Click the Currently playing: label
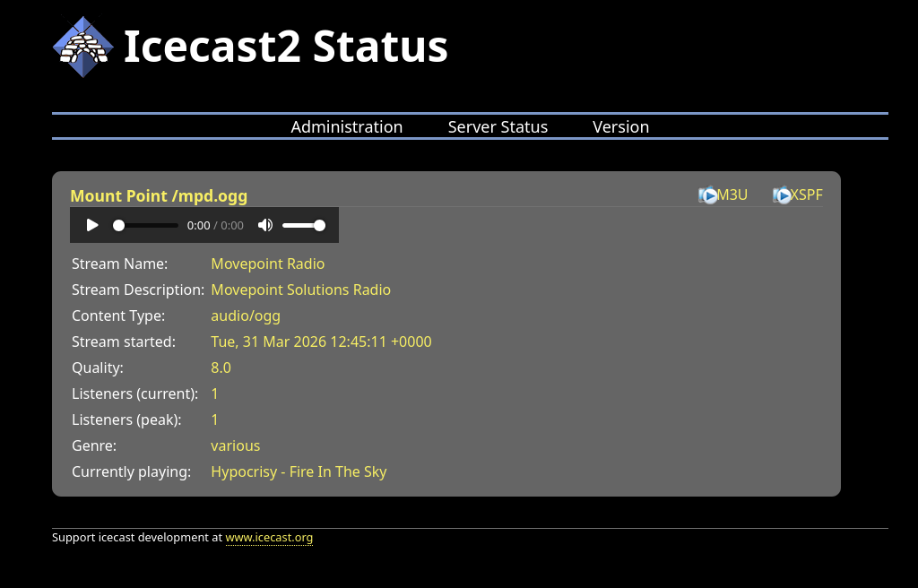 pos(131,472)
